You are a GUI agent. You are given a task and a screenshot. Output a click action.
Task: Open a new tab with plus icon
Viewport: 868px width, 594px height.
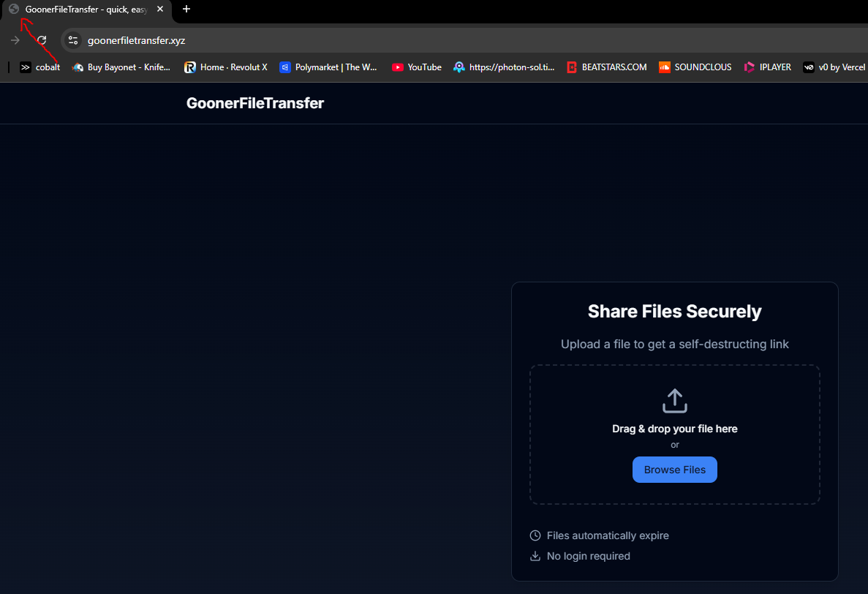(x=186, y=10)
